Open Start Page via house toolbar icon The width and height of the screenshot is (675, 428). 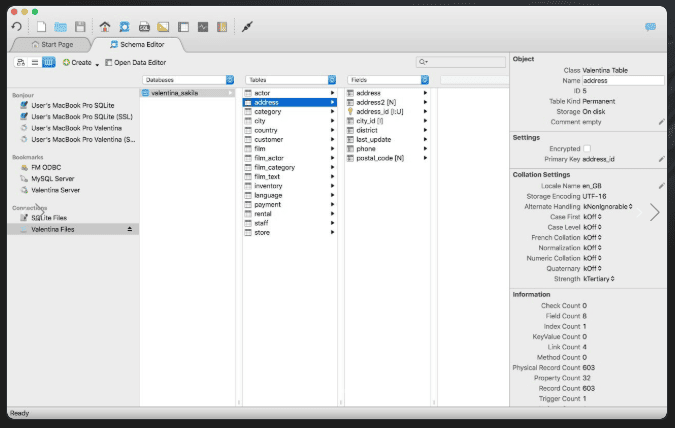click(x=105, y=27)
